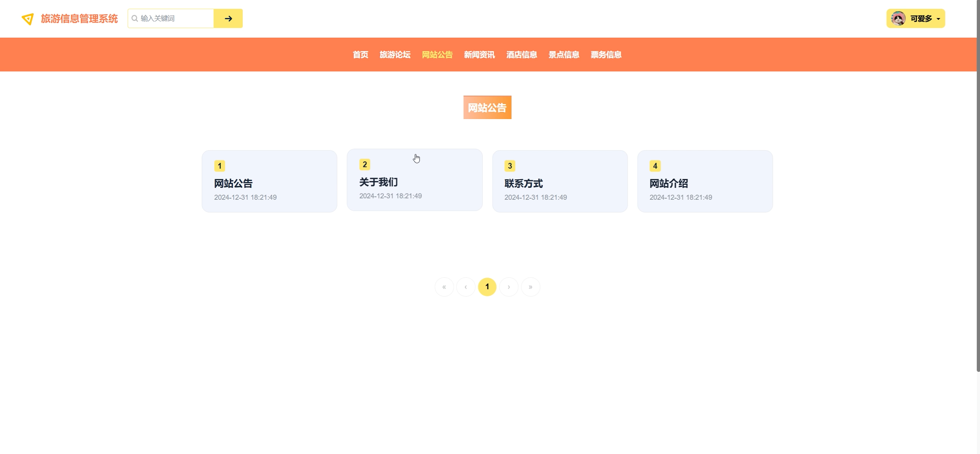The width and height of the screenshot is (980, 454).
Task: Select page 1 in the pagination
Action: [x=487, y=287]
